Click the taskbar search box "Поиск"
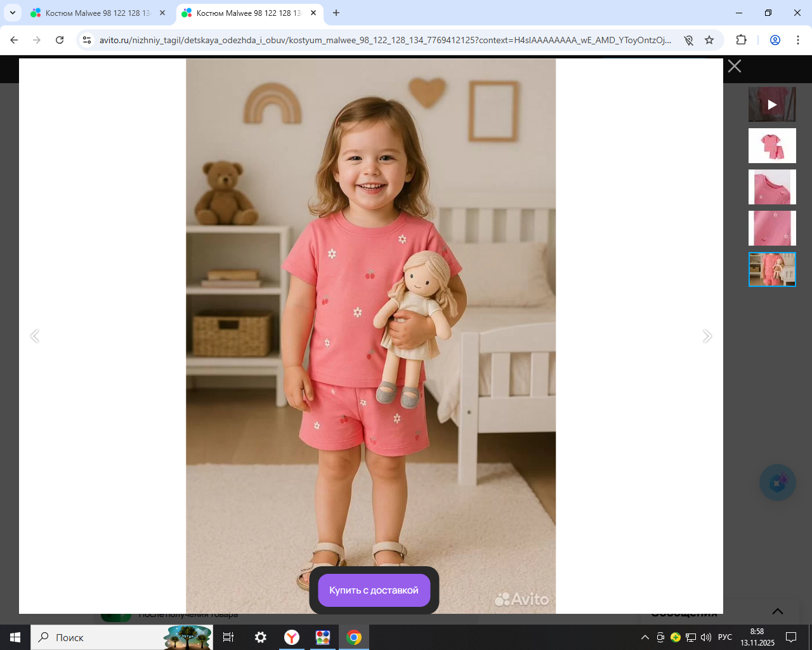 [121, 637]
